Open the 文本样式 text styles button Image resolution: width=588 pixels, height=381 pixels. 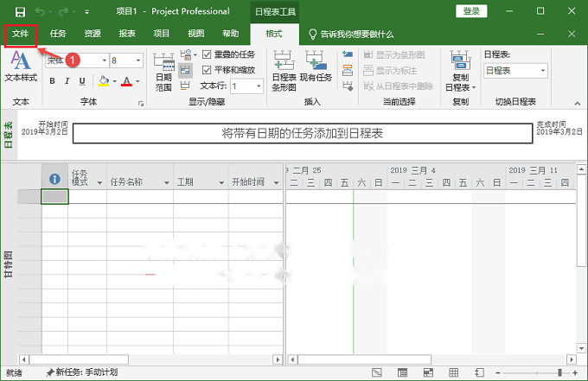pyautogui.click(x=21, y=67)
